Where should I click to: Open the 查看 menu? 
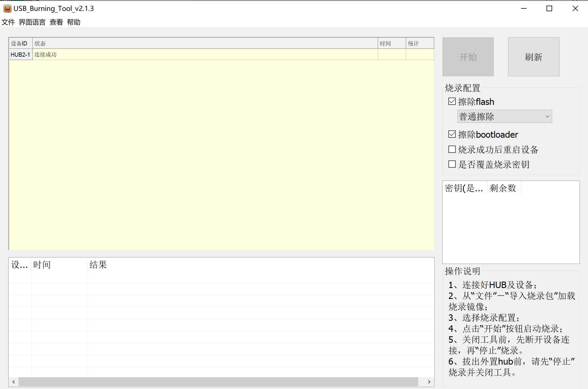pos(56,22)
